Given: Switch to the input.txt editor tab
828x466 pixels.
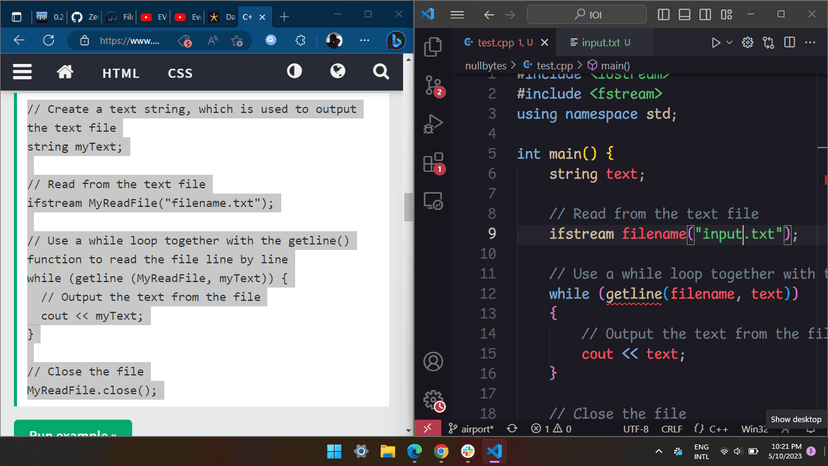Looking at the screenshot, I should (592, 43).
